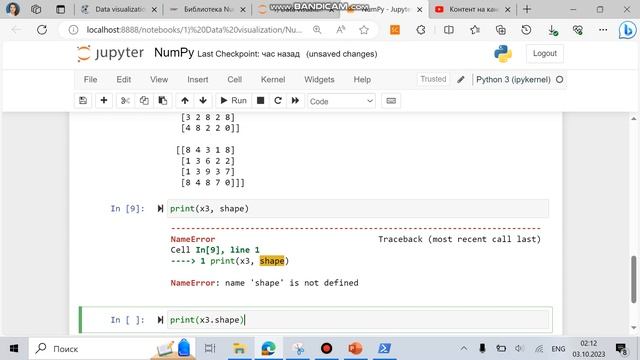
Task: Click the highlighted shape in traceback
Action: click(272, 261)
